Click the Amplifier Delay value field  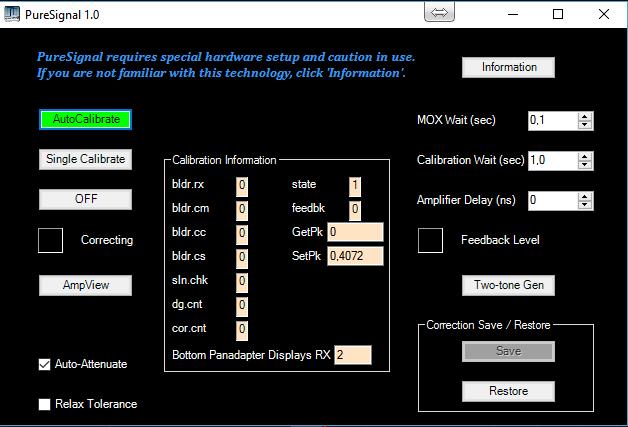[553, 201]
